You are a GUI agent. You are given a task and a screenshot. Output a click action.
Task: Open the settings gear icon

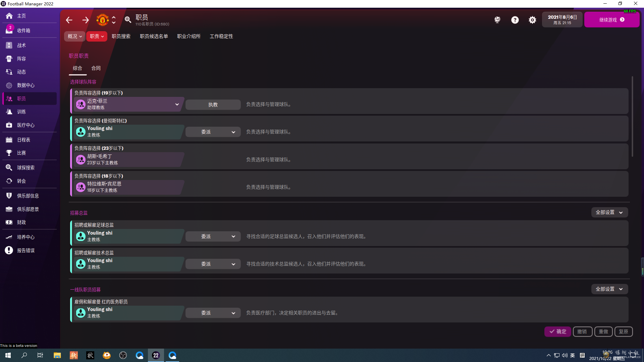coord(532,20)
